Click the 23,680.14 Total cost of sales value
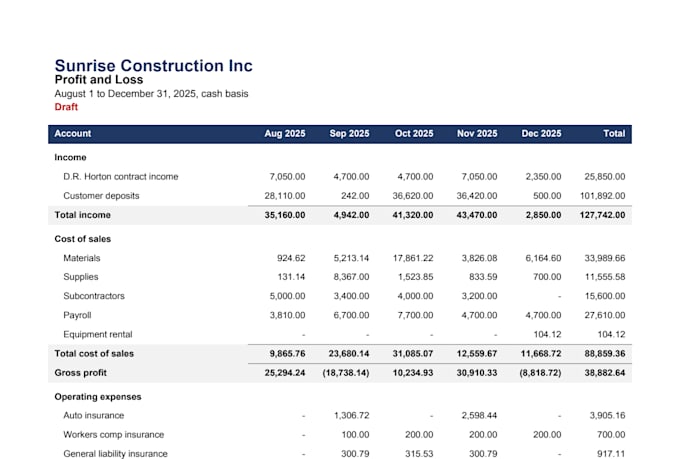Image resolution: width=680 pixels, height=459 pixels. [x=349, y=354]
